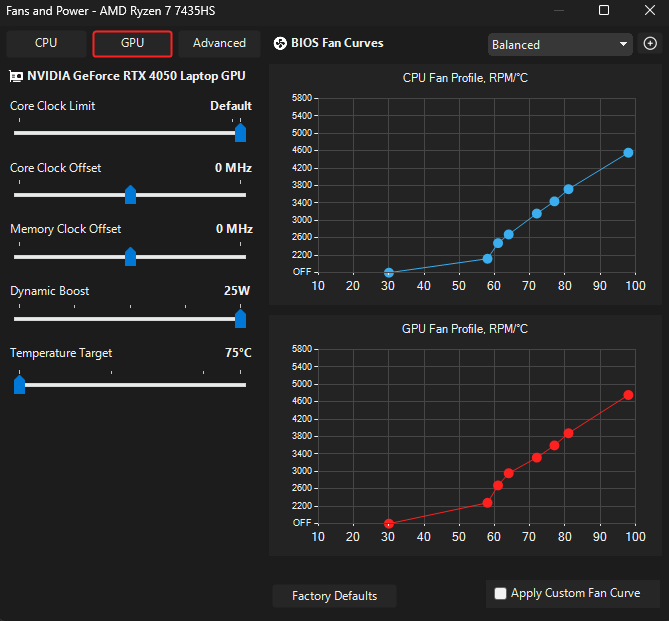Click the CPU fan curve OFF point at 30°C
Screen dimensions: 669x621
[x=388, y=272]
